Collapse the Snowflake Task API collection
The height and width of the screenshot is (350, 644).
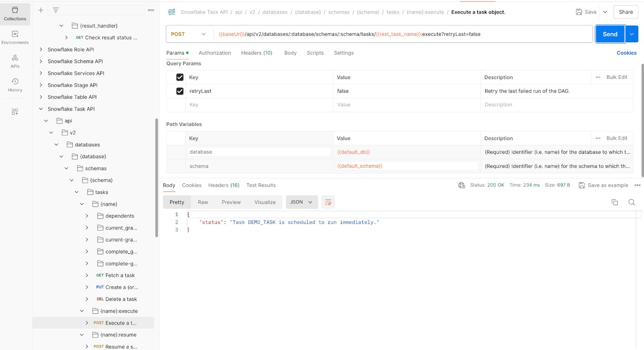[x=41, y=109]
